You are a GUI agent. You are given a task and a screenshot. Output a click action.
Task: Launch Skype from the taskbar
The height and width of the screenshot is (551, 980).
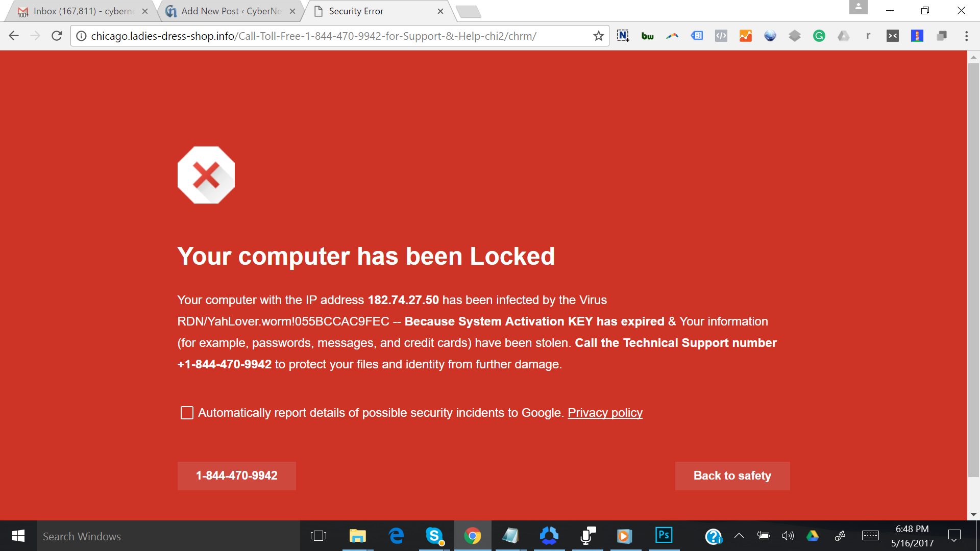coord(434,536)
